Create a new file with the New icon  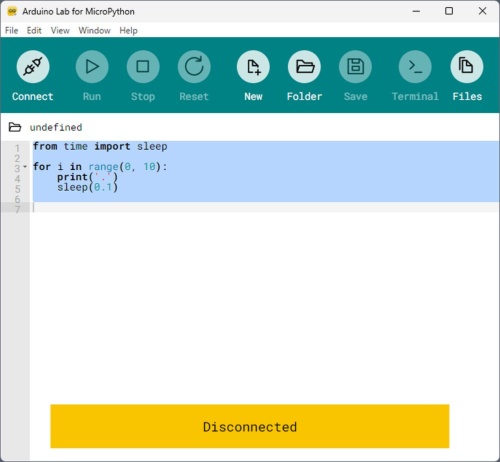tap(253, 67)
